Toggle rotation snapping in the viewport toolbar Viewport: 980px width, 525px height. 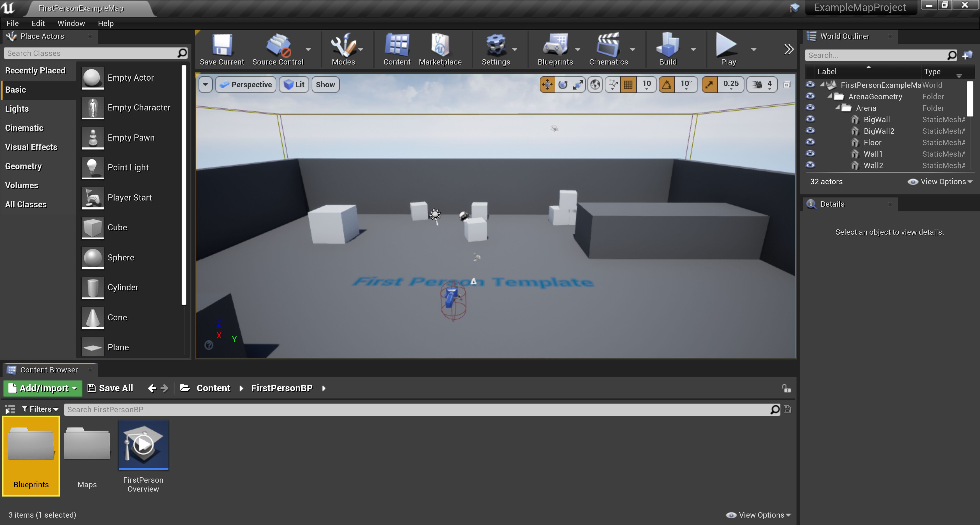667,84
